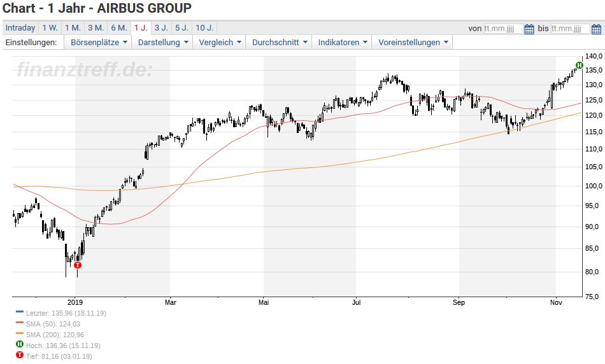Click the red T low marker on chart
The width and height of the screenshot is (605, 364).
[x=78, y=265]
